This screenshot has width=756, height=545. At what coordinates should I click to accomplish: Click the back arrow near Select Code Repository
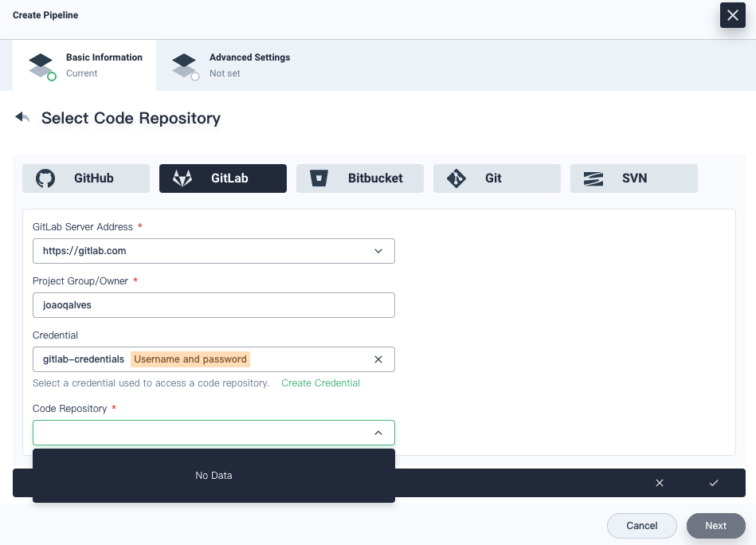coord(22,116)
